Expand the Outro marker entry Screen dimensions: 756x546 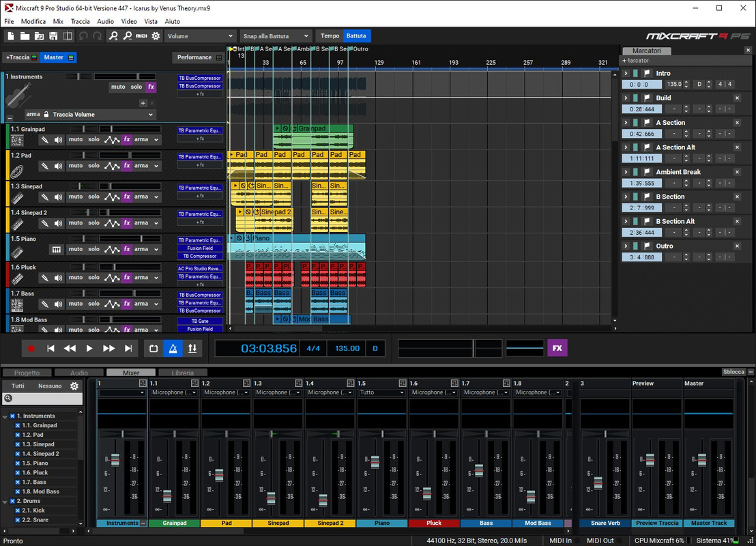coord(626,246)
